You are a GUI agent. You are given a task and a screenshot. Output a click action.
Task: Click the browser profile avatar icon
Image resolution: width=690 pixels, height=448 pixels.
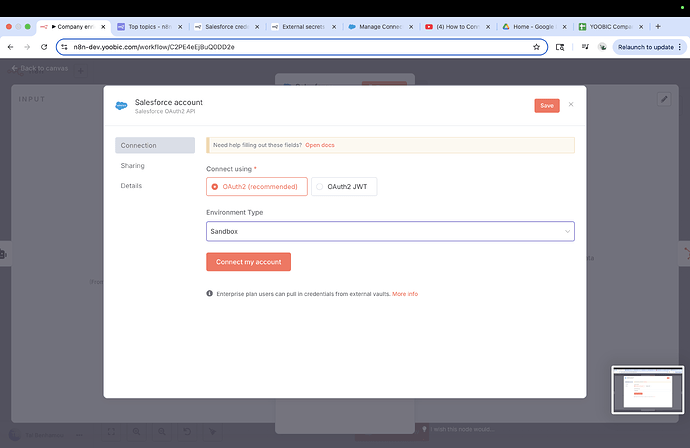tap(602, 47)
